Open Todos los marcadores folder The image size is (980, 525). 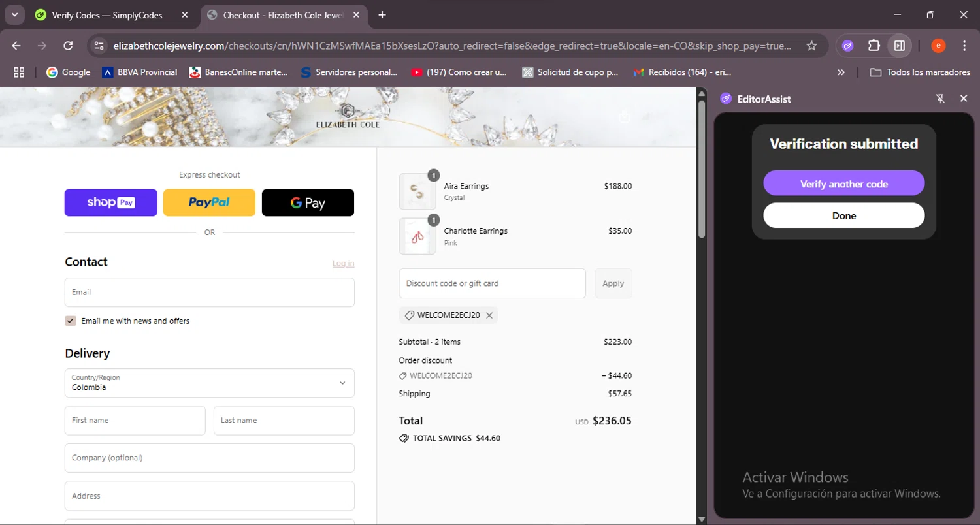coord(920,72)
